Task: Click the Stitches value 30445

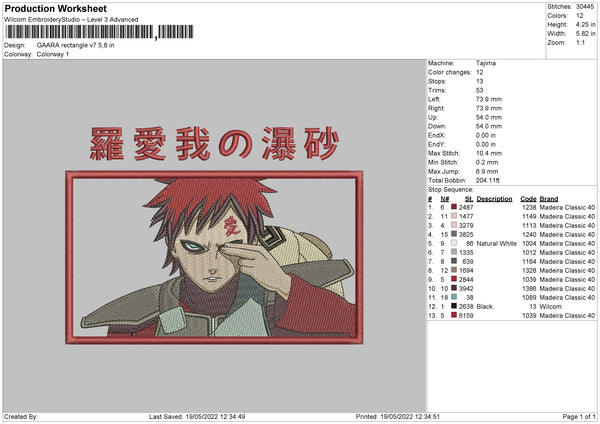Action: click(x=585, y=7)
